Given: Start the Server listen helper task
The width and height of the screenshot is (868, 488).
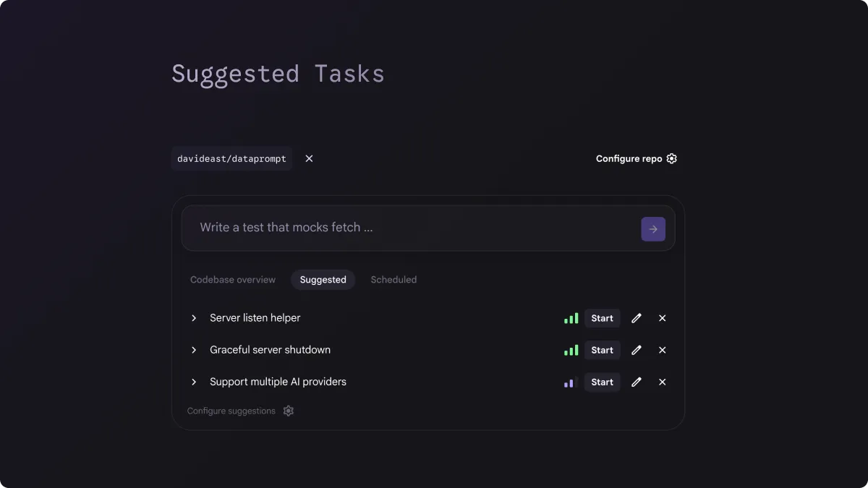Looking at the screenshot, I should coord(602,318).
